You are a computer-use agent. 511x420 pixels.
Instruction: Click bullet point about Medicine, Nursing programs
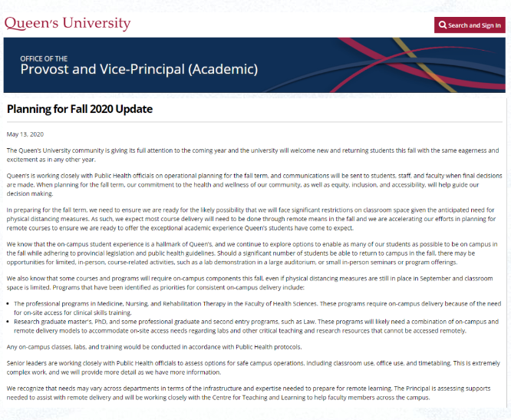click(x=258, y=308)
